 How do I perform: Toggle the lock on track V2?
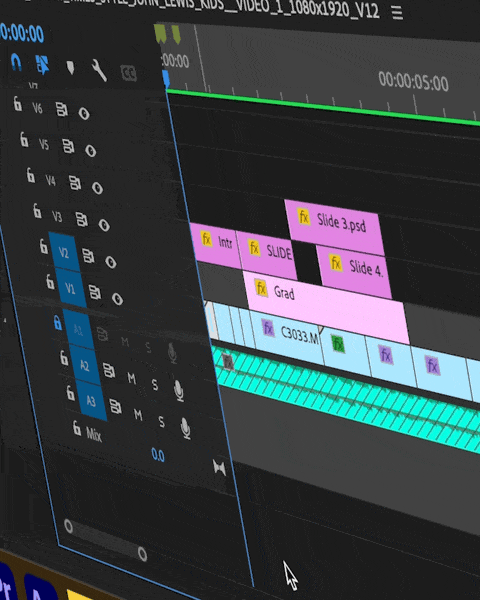(x=44, y=246)
